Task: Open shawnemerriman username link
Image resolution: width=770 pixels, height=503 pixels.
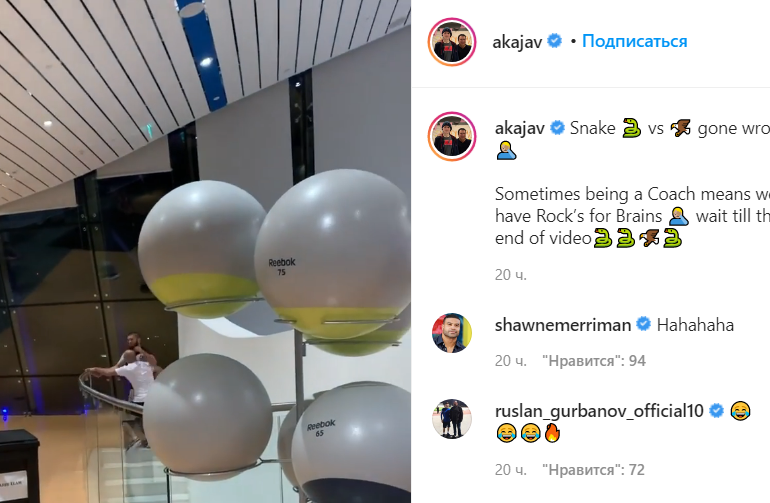Action: pyautogui.click(x=563, y=325)
